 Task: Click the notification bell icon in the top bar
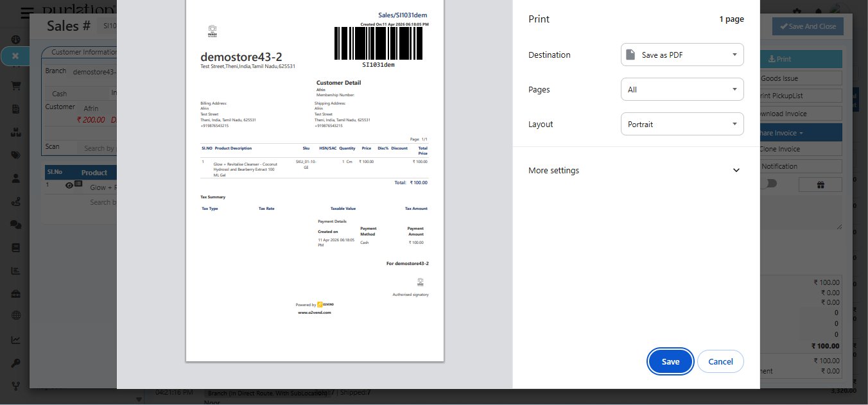(x=818, y=12)
